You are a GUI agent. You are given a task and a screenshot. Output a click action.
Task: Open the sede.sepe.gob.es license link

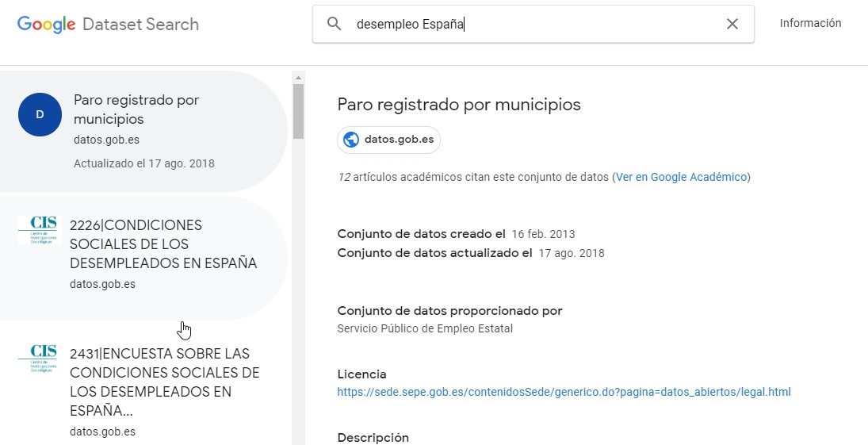[x=564, y=392]
